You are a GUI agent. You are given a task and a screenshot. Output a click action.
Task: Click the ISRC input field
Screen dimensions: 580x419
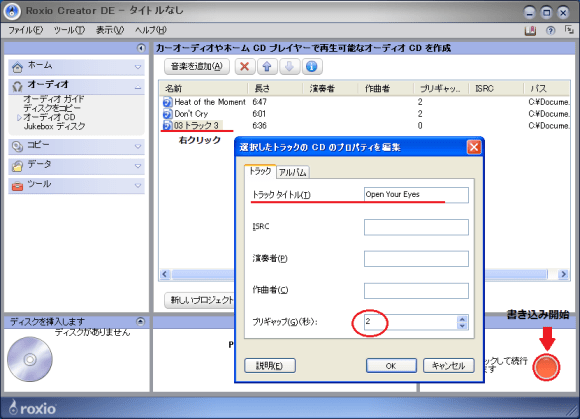pos(416,227)
